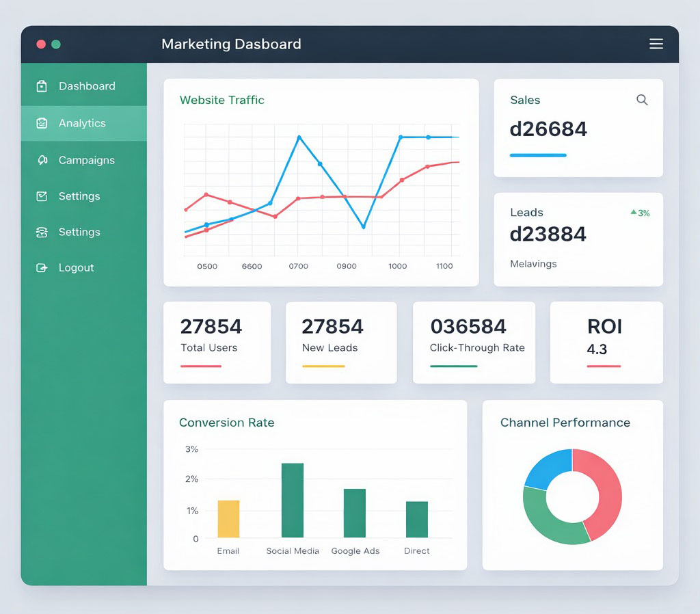Select the Logout label in the sidebar
700x614 pixels.
(76, 268)
